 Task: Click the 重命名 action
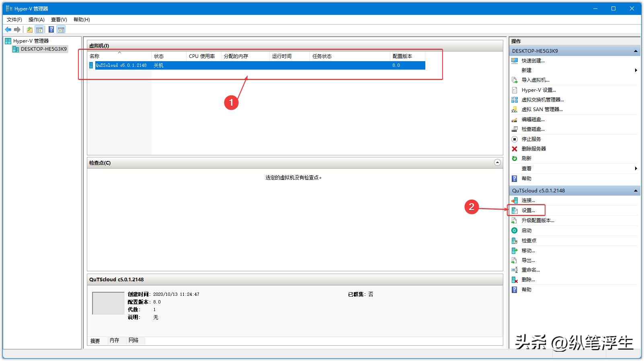click(531, 270)
